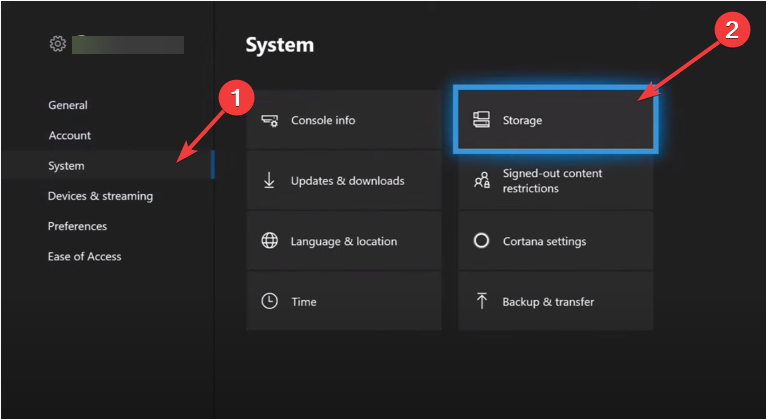Image resolution: width=766 pixels, height=419 pixels.
Task: Open the Console info tile
Action: pyautogui.click(x=344, y=120)
